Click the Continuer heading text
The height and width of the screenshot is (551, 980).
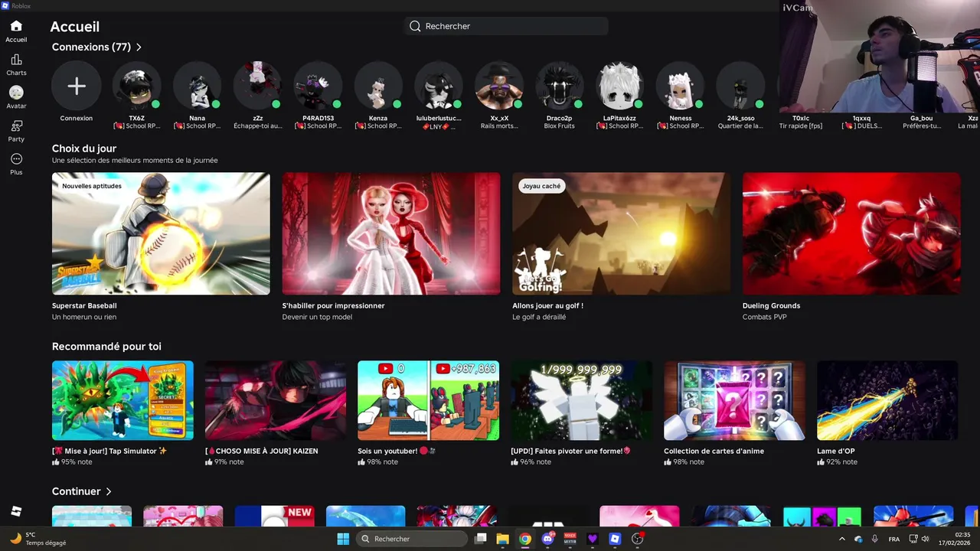tap(77, 491)
